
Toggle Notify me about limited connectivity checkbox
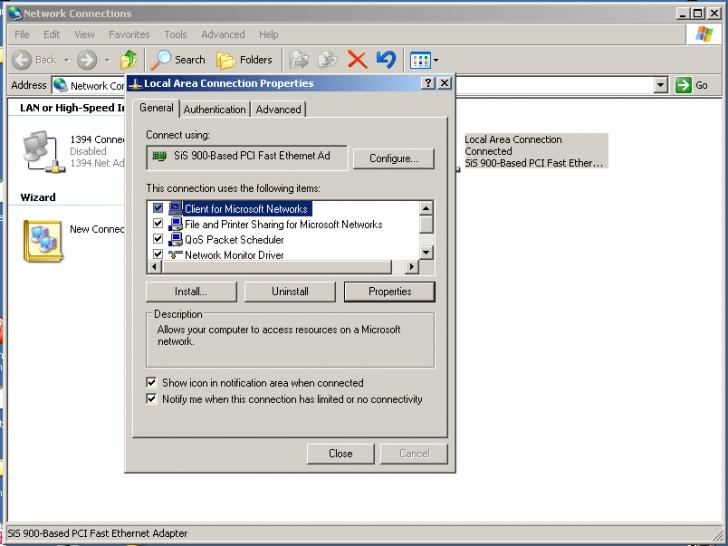151,398
